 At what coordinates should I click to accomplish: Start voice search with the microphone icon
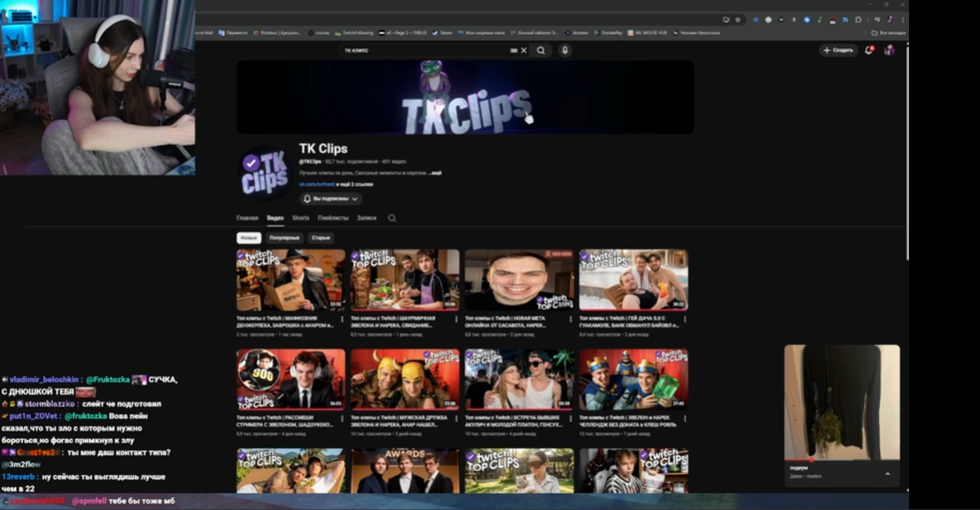click(x=564, y=50)
